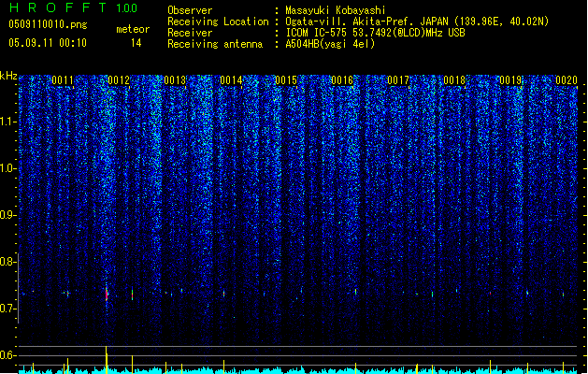Click the tallest yellow spike in the bottom graph
This screenshot has height=374, width=588.
pos(107,360)
